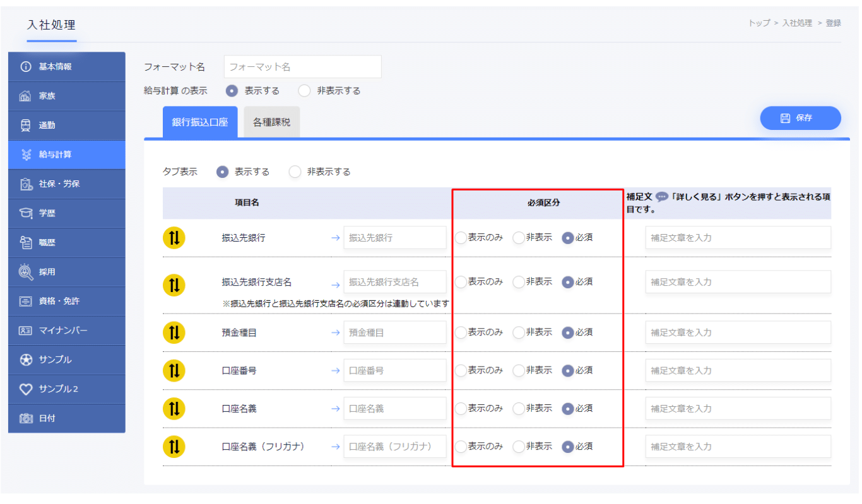
Task: Open 家族 section in sidebar
Action: [66, 96]
